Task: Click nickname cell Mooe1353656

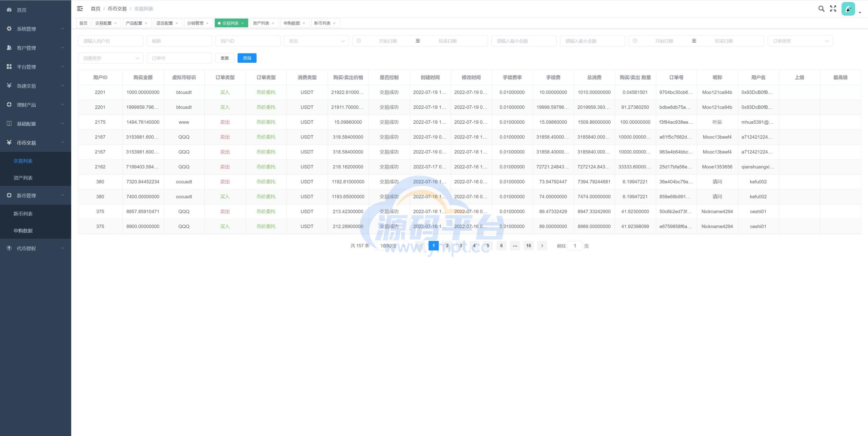Action: point(717,167)
